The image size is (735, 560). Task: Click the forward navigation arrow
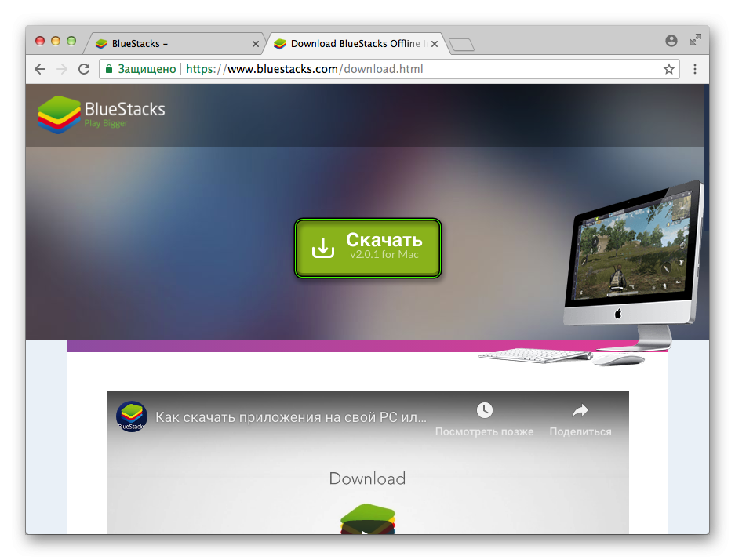point(62,69)
